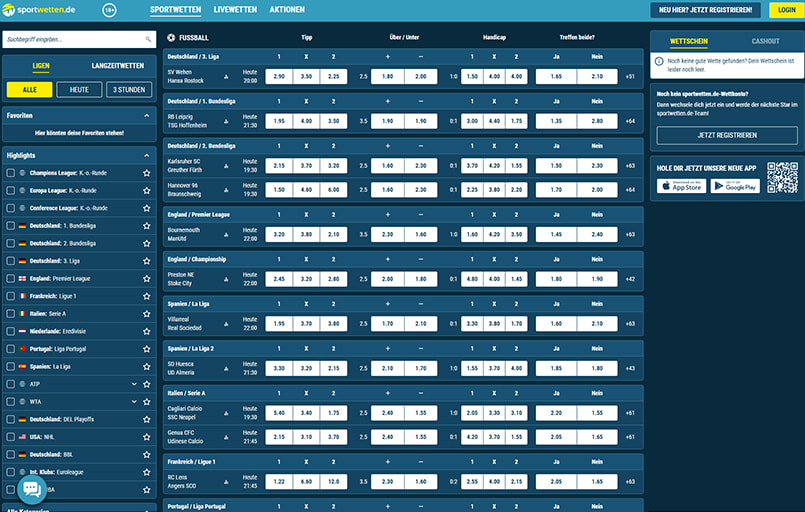Collapse the Favoriten section
805x512 pixels.
pyautogui.click(x=146, y=116)
